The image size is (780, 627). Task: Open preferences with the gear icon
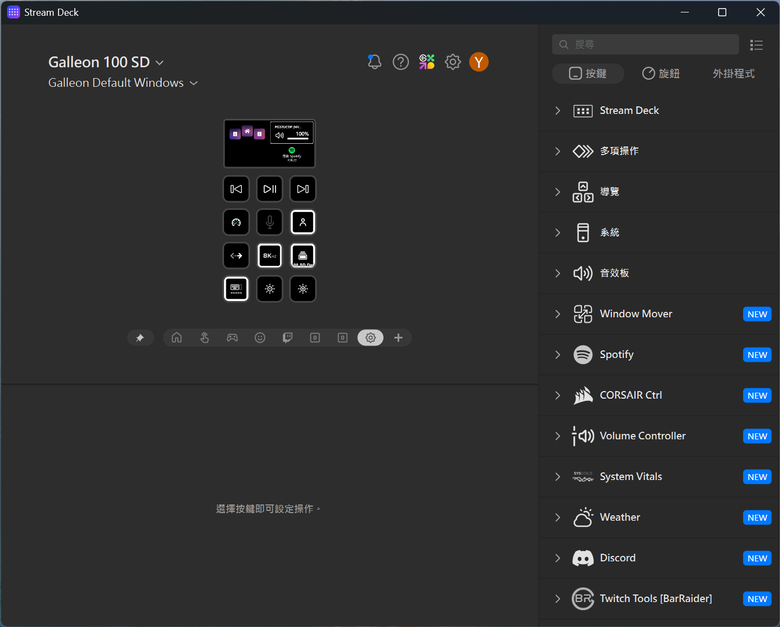point(453,62)
